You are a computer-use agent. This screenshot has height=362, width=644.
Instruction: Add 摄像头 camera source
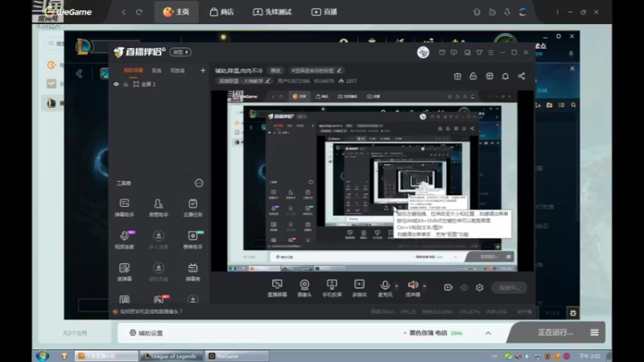pos(304,288)
